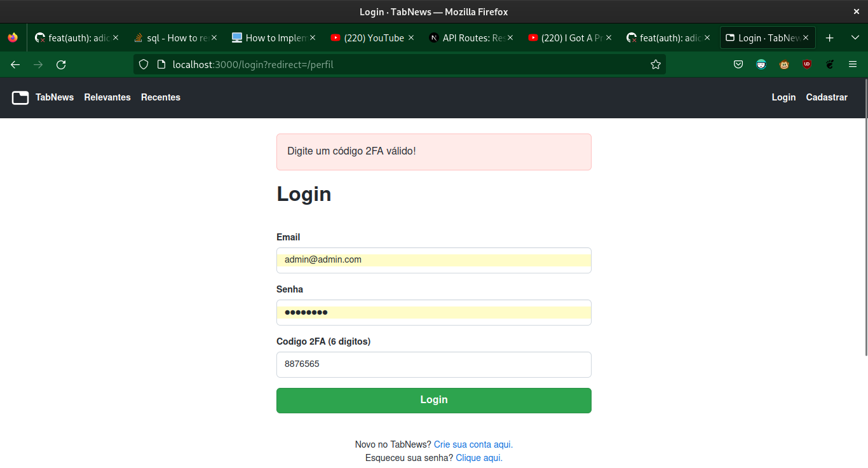
Task: Focus the Email input field
Action: pyautogui.click(x=434, y=260)
